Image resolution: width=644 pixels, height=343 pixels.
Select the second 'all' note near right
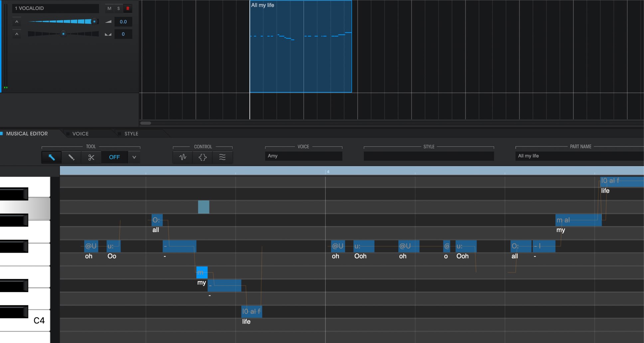(x=521, y=246)
